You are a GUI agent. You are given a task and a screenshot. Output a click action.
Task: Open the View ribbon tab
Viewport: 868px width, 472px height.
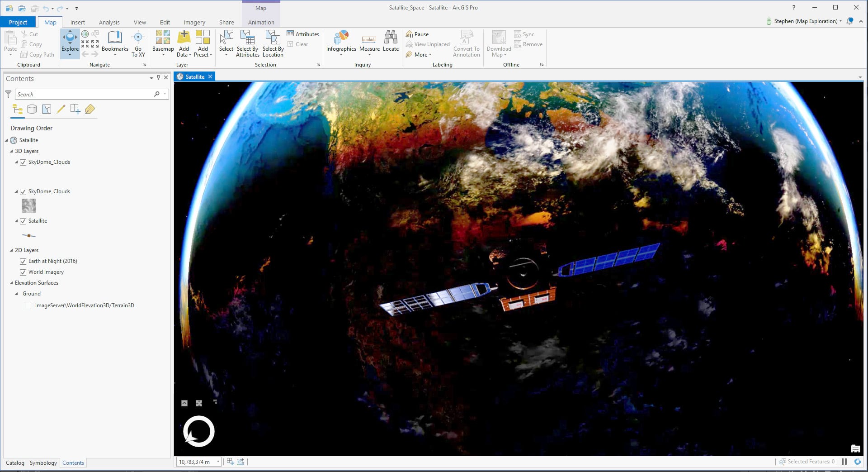[x=140, y=22]
